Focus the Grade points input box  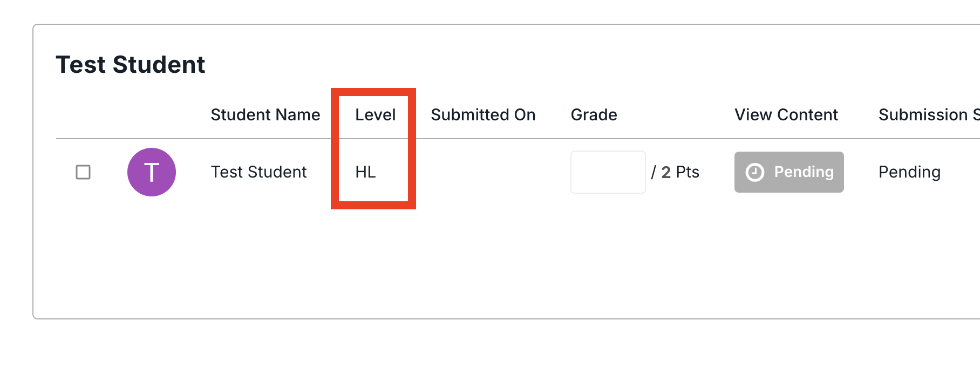[608, 172]
